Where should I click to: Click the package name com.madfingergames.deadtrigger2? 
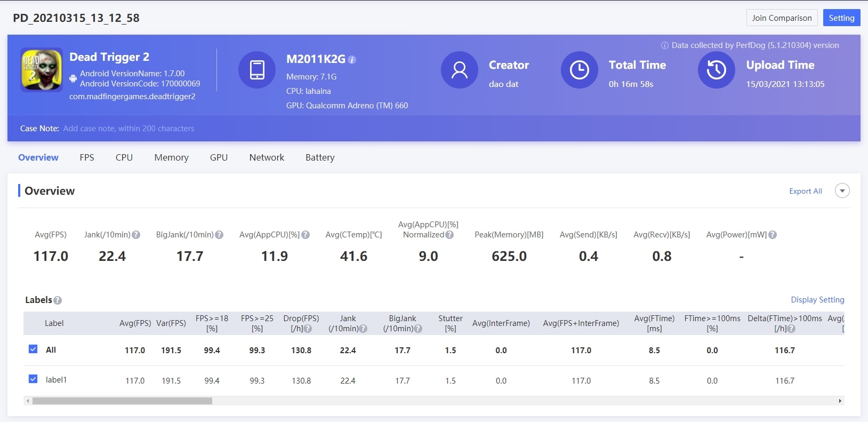pyautogui.click(x=132, y=97)
